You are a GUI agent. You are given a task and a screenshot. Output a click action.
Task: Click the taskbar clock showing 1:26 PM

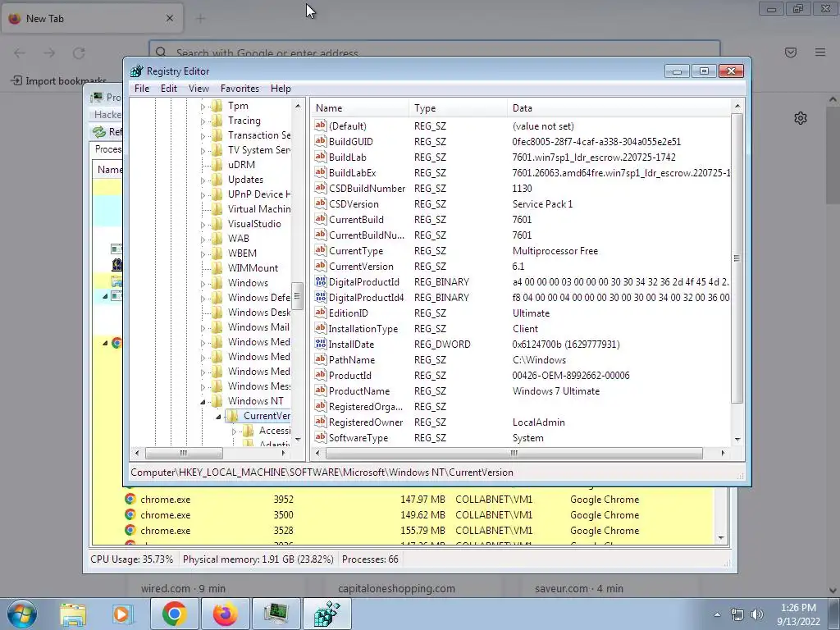798,614
